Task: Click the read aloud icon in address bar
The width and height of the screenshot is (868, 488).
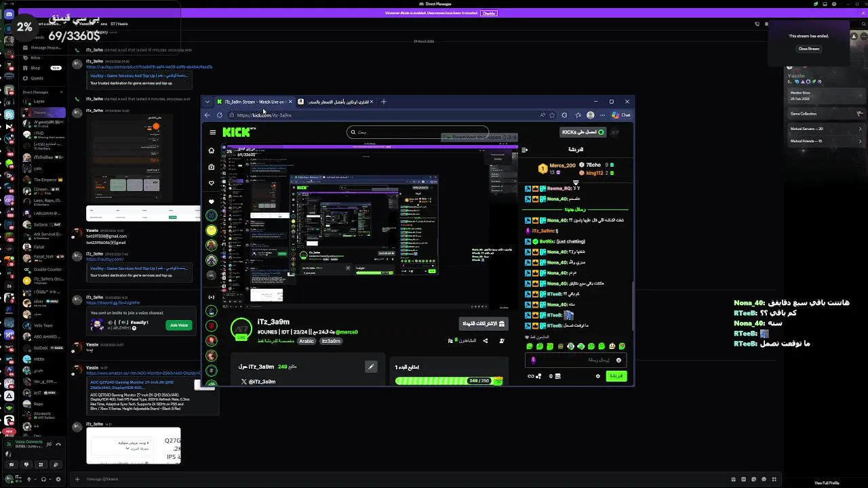Action: click(542, 115)
